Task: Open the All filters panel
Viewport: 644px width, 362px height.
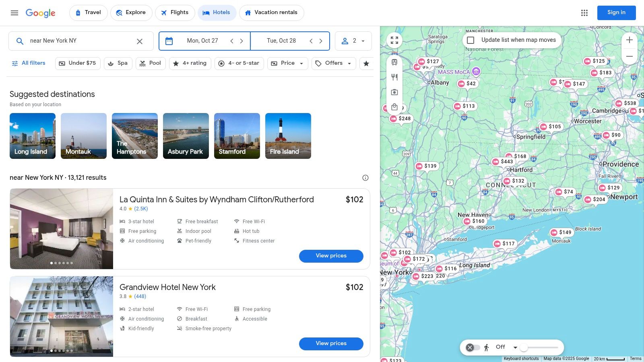Action: (x=28, y=64)
